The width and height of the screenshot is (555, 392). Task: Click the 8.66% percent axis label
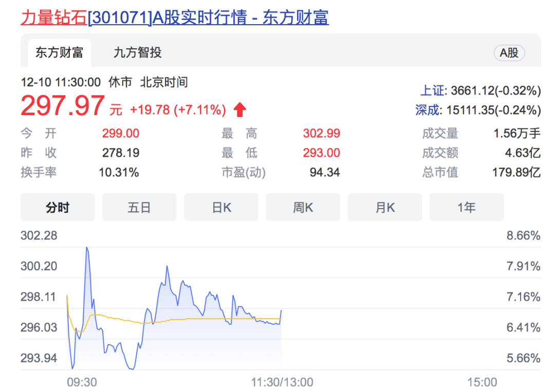tap(524, 236)
